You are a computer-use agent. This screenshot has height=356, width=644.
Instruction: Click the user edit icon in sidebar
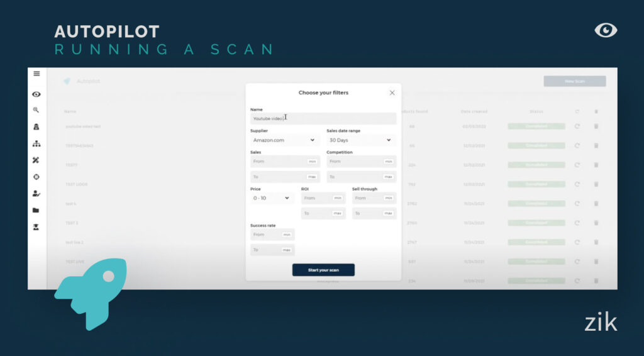(x=36, y=194)
